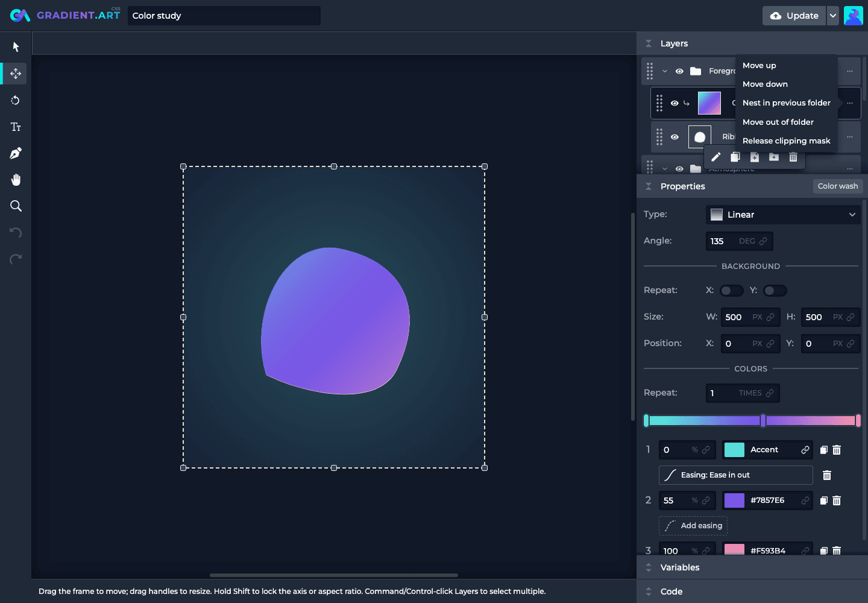This screenshot has height=603, width=868.
Task: Select the pointer arrow tool
Action: click(x=16, y=47)
